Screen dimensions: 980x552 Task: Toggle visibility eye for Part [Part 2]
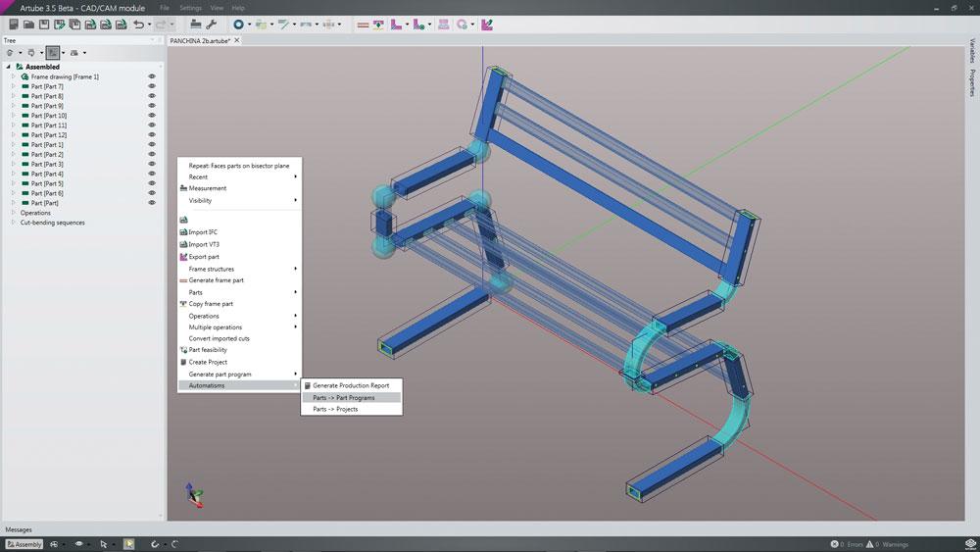(151, 154)
